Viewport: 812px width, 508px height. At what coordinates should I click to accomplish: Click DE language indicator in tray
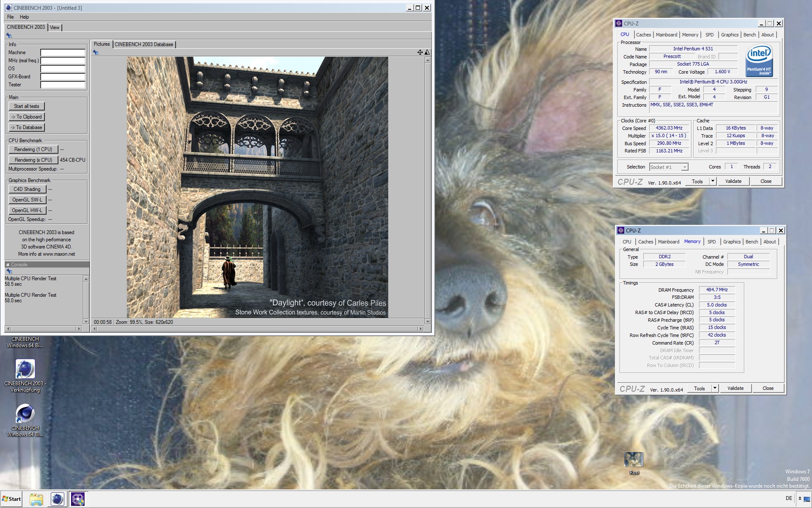[x=789, y=498]
